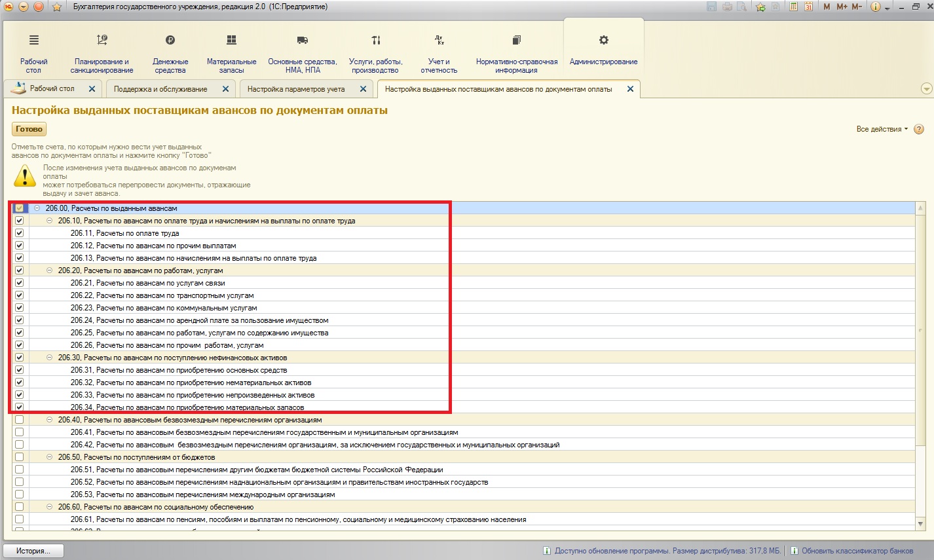The height and width of the screenshot is (560, 934).
Task: Switch to Поддержка и обслуживание tab
Action: pos(160,89)
